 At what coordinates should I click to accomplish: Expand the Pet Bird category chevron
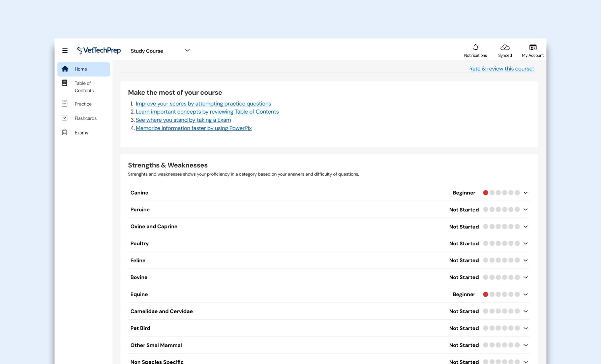(525, 328)
